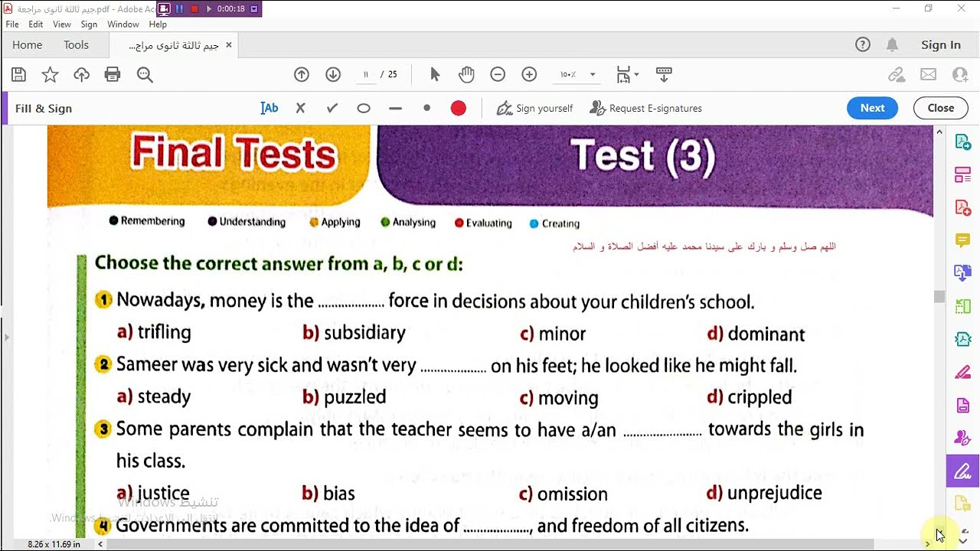Open the recorder toolbar dropdown arrow
Screen dimensions: 980x551
coord(254,9)
